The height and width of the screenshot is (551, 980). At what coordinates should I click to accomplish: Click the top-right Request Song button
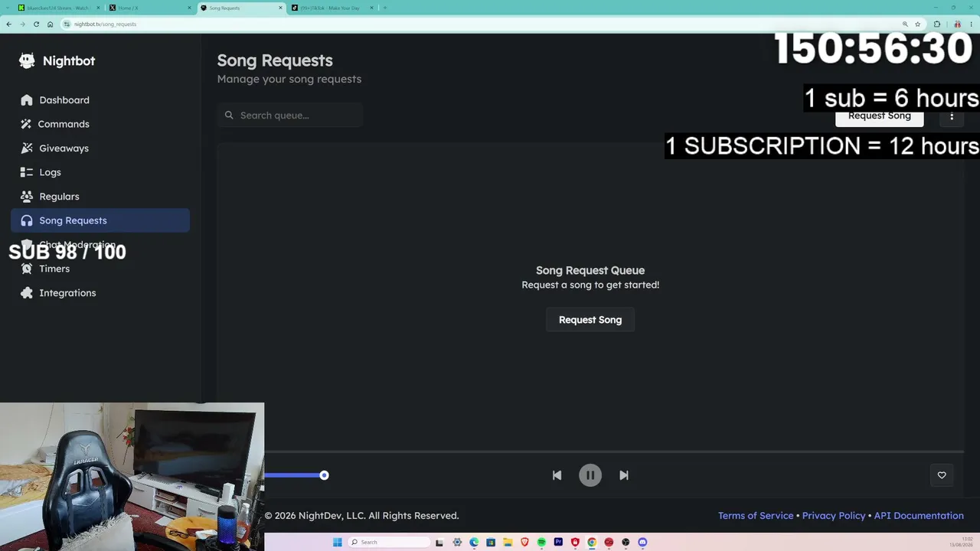coord(880,116)
